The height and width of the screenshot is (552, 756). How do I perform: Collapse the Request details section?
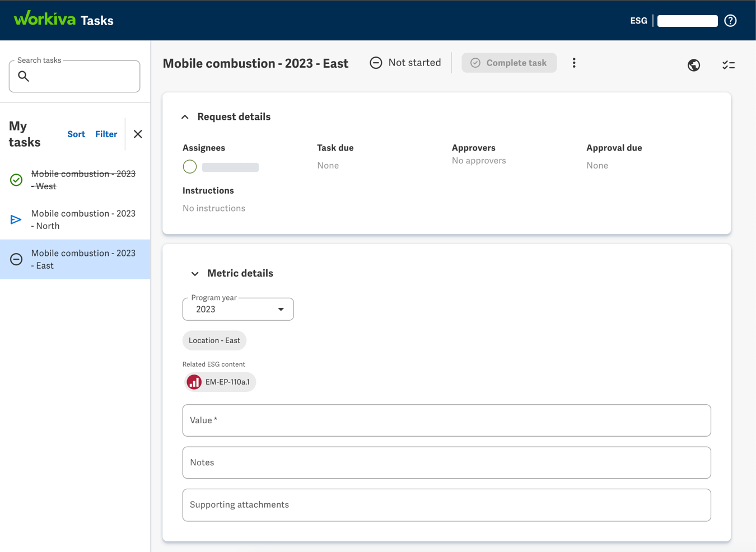[x=185, y=116]
